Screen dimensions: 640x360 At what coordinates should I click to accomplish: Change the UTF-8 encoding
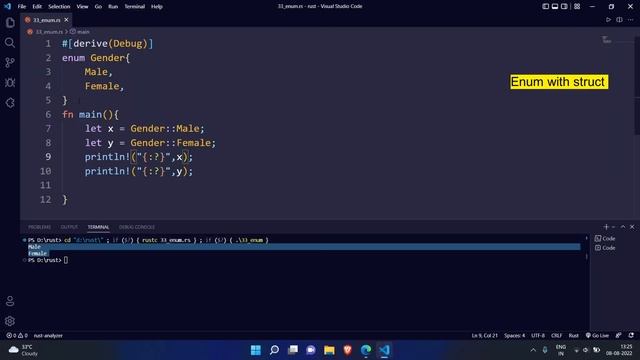538,336
